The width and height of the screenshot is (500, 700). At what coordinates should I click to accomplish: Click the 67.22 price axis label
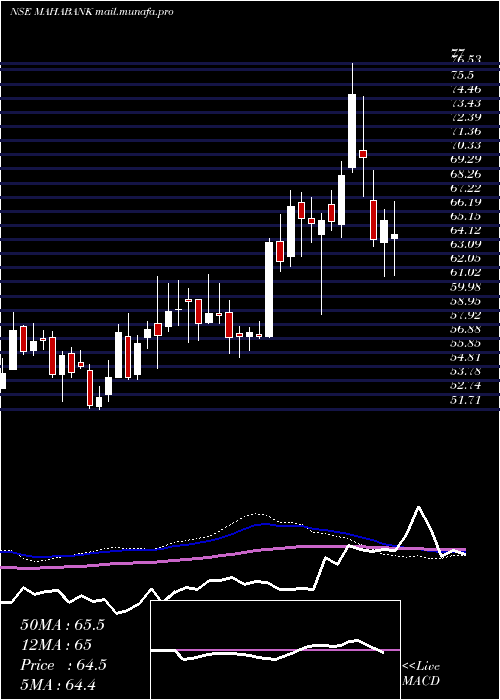(467, 188)
